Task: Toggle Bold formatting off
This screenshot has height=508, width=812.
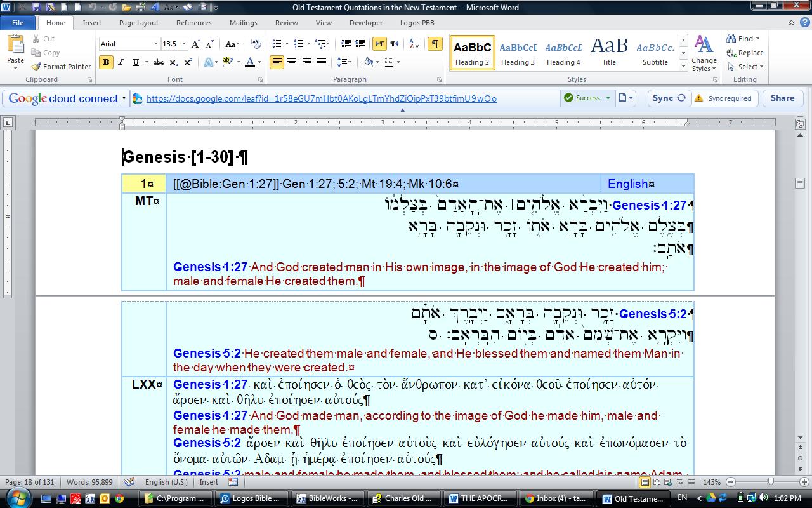Action: click(106, 62)
